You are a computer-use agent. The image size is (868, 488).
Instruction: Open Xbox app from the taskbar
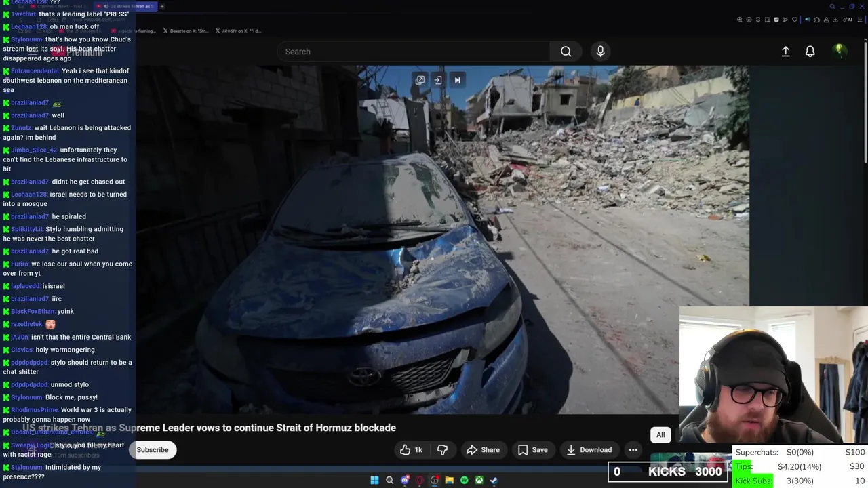click(479, 480)
